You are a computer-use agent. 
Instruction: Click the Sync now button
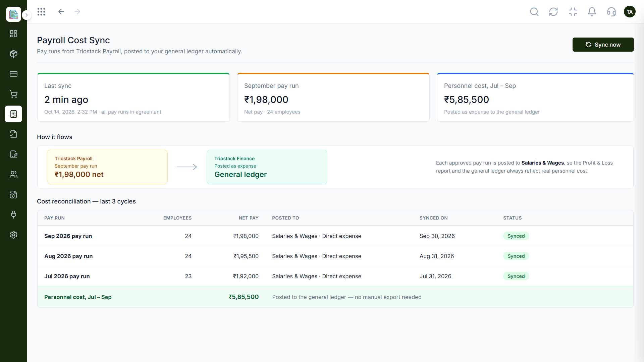tap(603, 45)
